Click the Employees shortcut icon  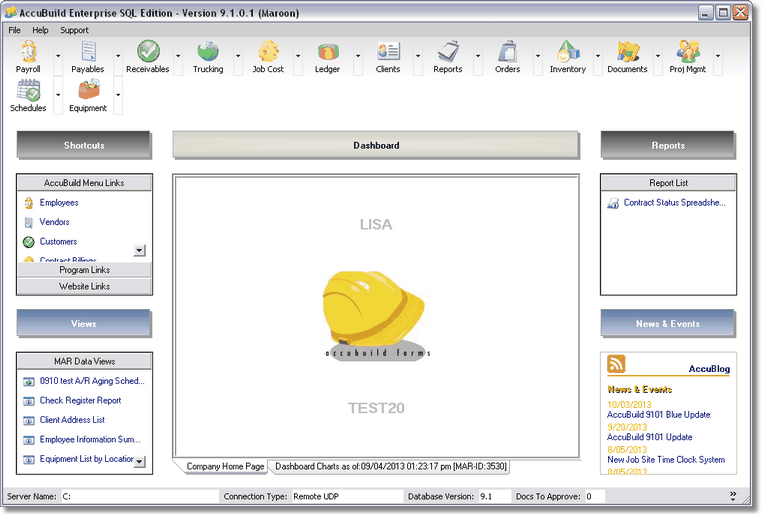[29, 203]
